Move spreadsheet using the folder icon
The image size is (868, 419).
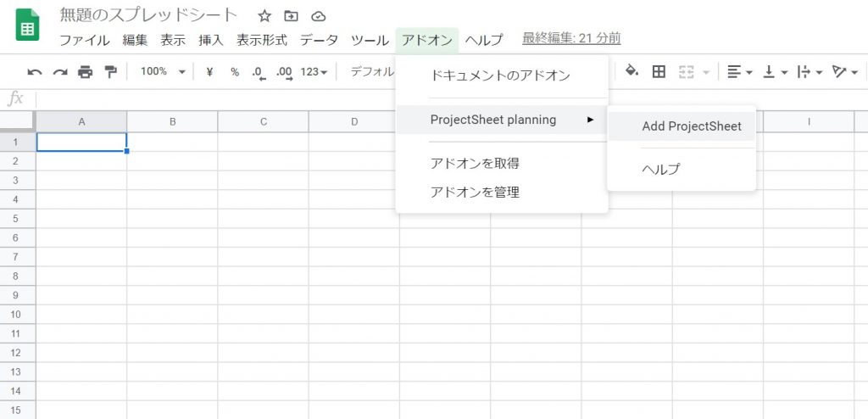(292, 16)
